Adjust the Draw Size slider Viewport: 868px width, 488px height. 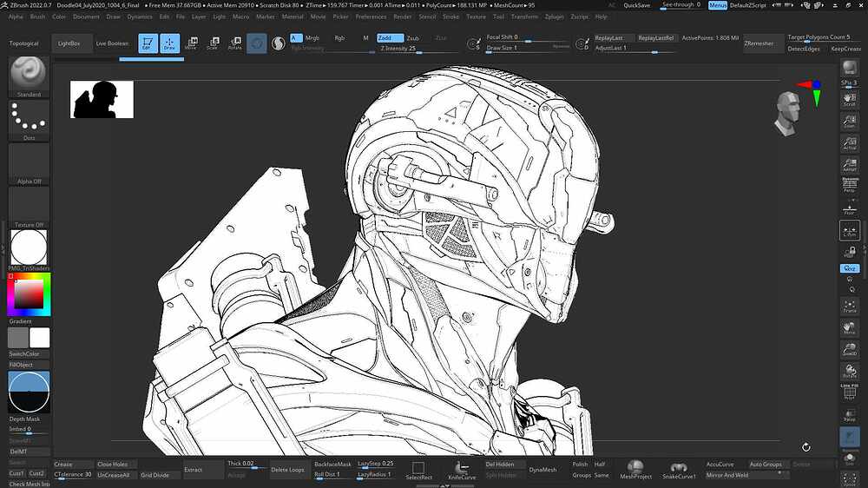pyautogui.click(x=527, y=48)
